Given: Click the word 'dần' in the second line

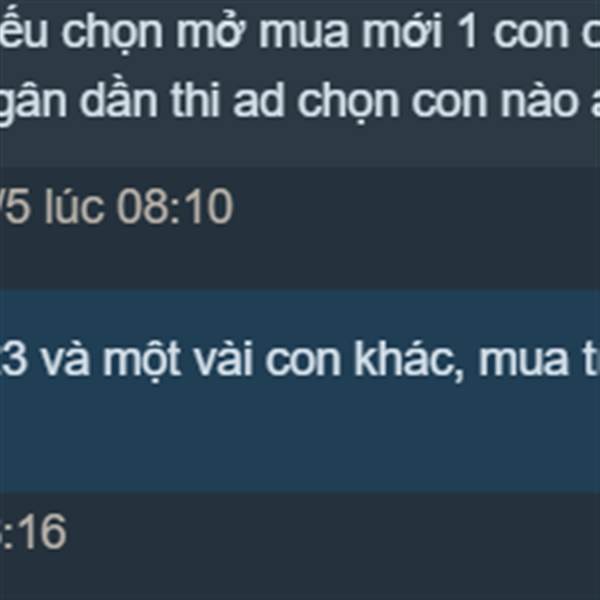Looking at the screenshot, I should pos(118,99).
